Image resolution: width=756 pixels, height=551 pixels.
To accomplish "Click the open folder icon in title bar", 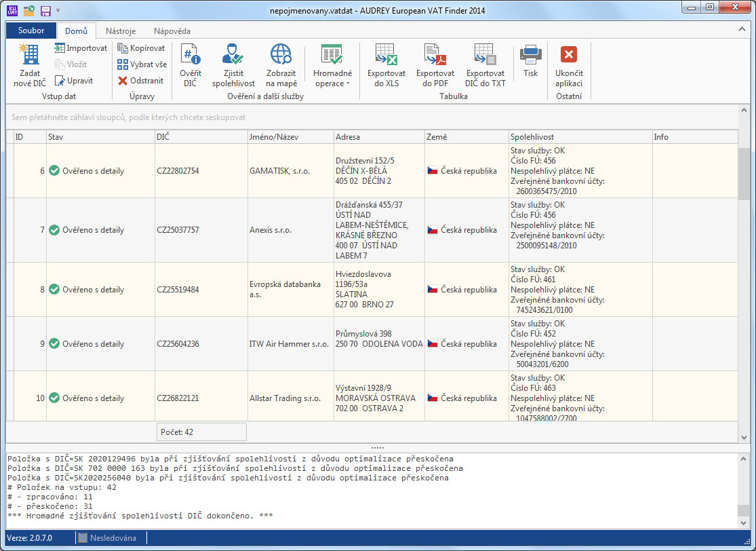I will 29,10.
